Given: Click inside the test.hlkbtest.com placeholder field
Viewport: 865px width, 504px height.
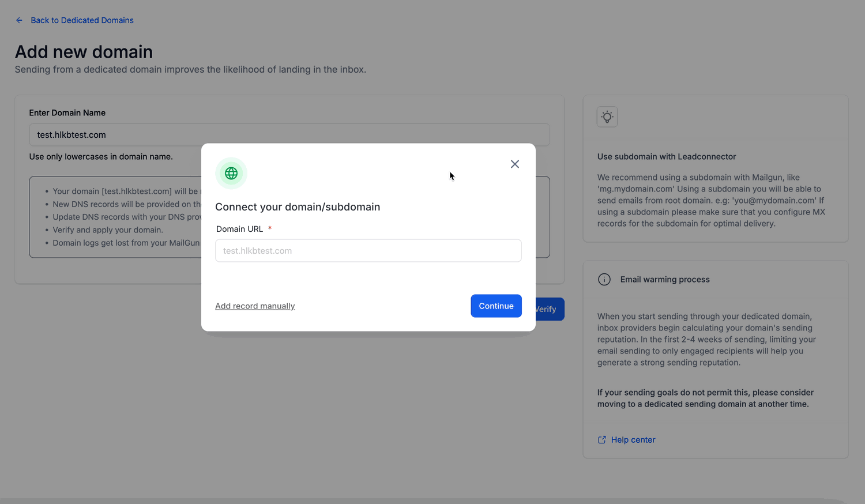Looking at the screenshot, I should click(x=368, y=250).
